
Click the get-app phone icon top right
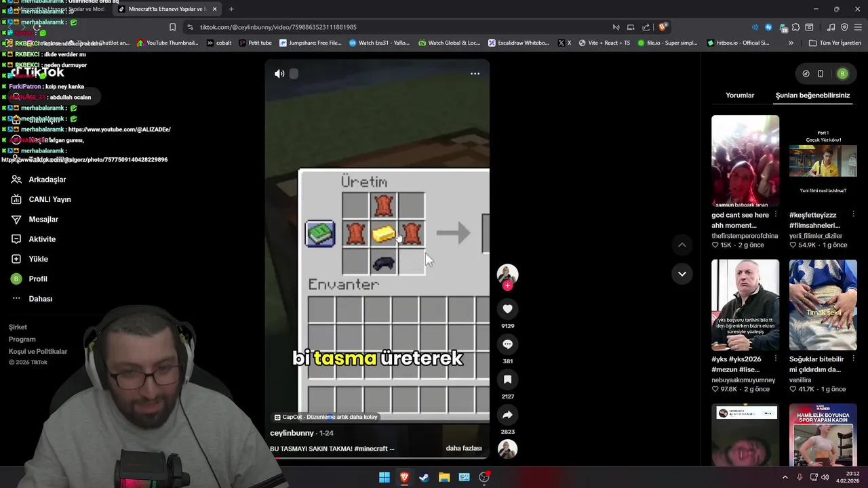(x=821, y=74)
